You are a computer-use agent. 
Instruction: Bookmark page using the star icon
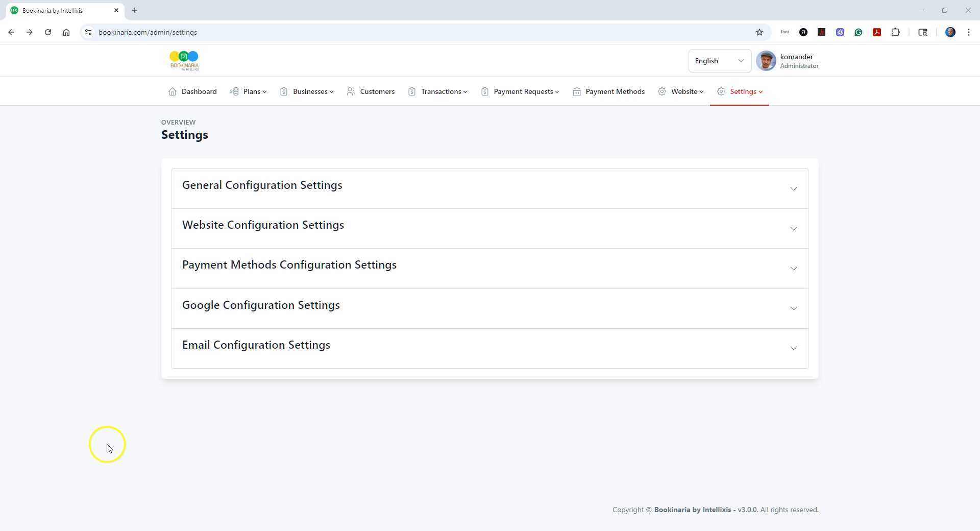pyautogui.click(x=759, y=32)
